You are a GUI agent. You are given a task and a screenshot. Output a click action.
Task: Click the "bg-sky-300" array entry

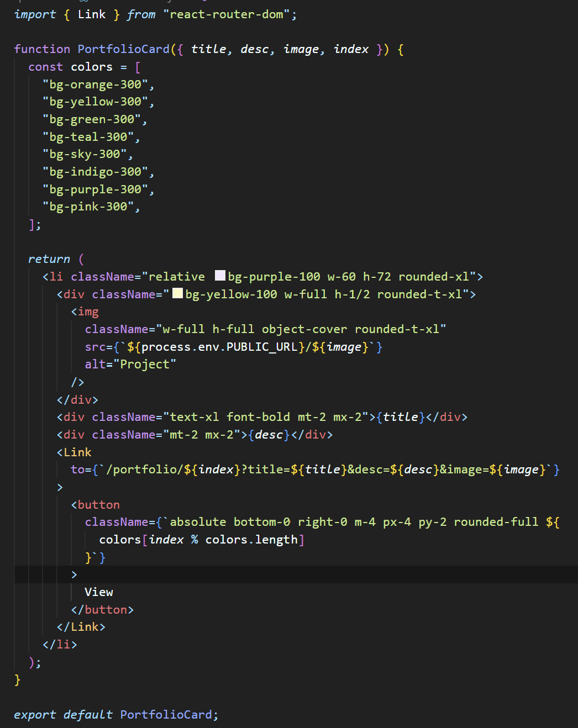(x=85, y=154)
